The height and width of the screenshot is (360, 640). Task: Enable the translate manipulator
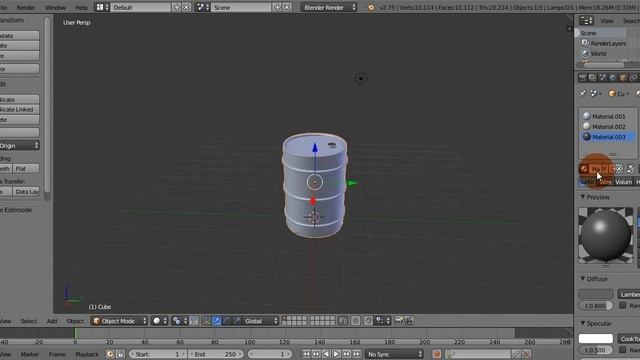pyautogui.click(x=216, y=321)
